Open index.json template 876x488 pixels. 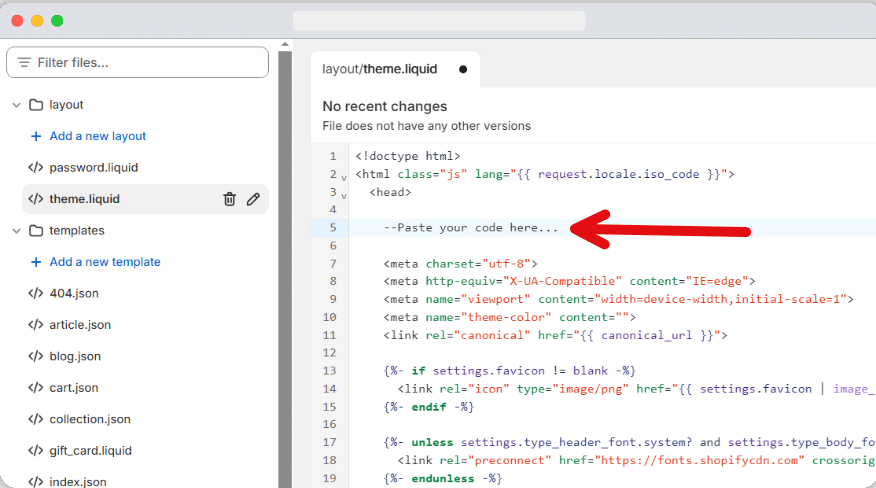(78, 481)
